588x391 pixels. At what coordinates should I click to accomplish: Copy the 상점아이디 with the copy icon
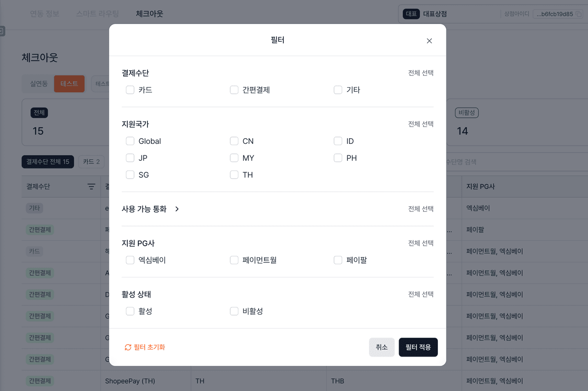579,14
